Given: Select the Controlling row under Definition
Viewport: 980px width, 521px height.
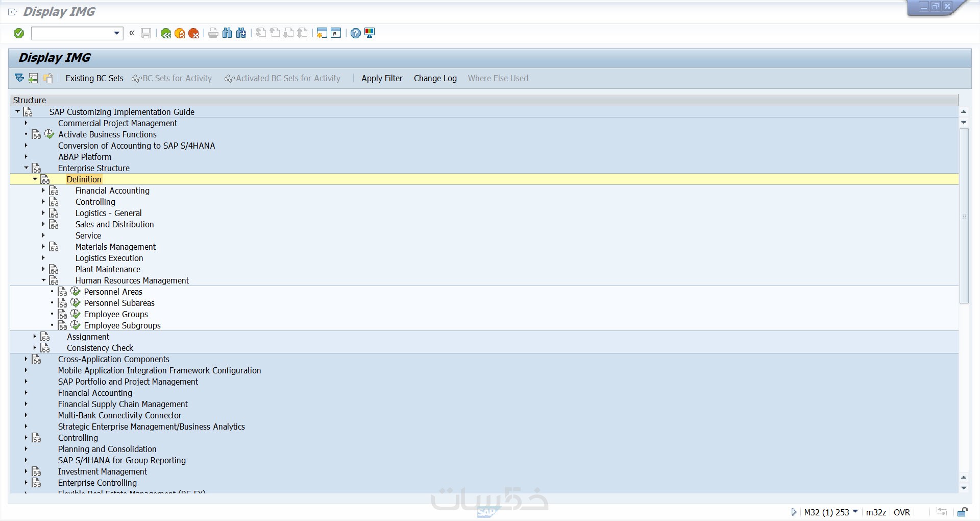Looking at the screenshot, I should tap(95, 202).
